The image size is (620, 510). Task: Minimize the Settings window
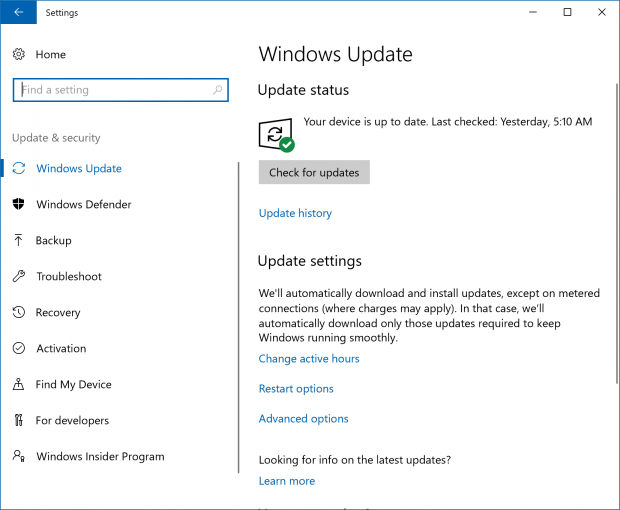point(533,12)
